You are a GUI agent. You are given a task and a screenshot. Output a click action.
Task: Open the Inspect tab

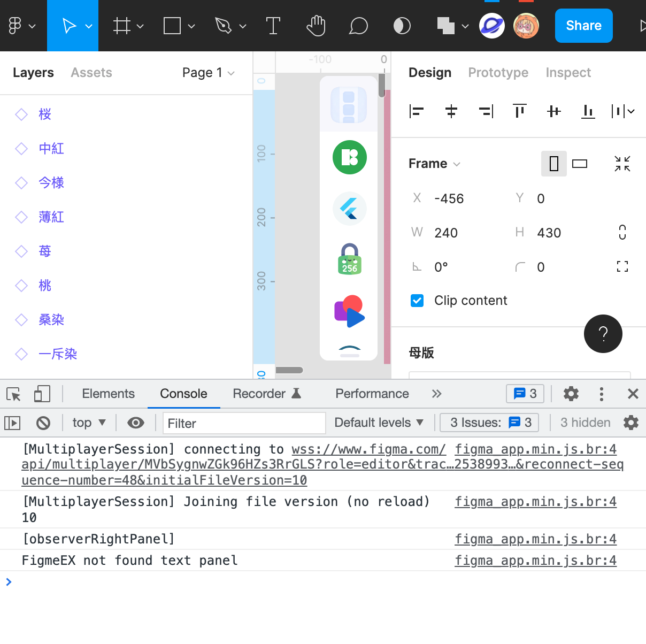point(568,73)
